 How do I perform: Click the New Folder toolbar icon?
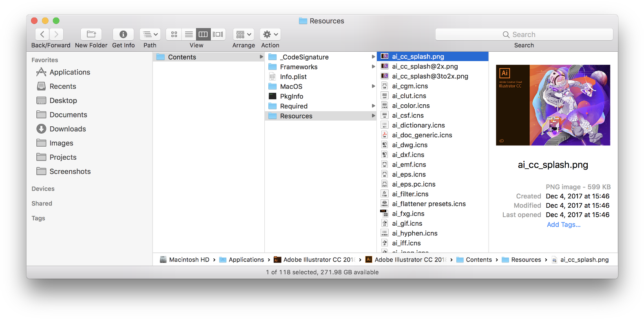(91, 35)
